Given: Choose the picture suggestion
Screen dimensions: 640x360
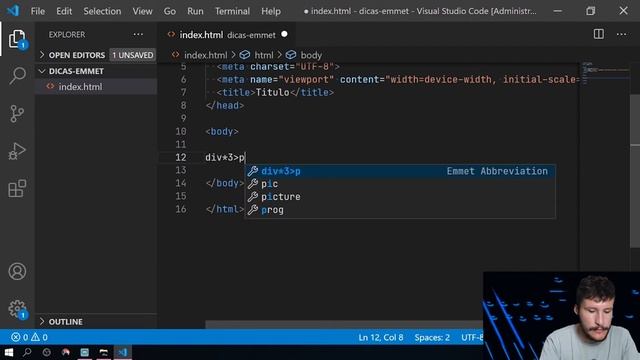Looking at the screenshot, I should [x=400, y=197].
